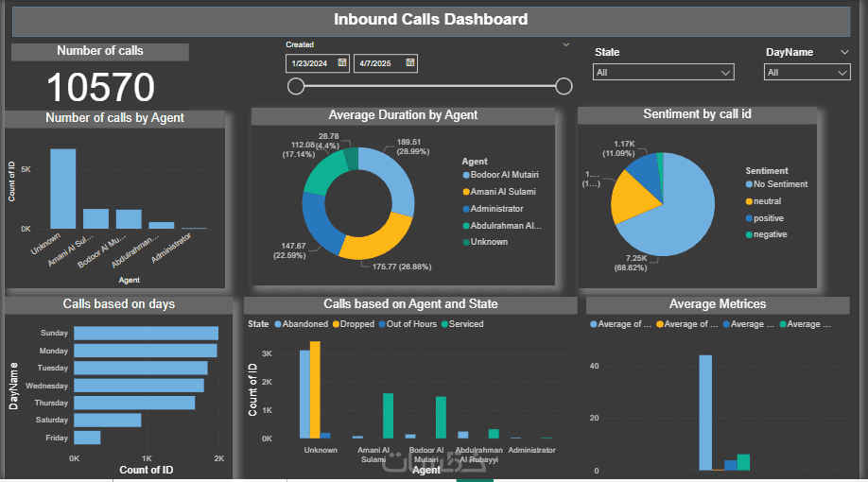Click the Out of Hours legend item
Screen dimensions: 868x482
click(x=408, y=324)
